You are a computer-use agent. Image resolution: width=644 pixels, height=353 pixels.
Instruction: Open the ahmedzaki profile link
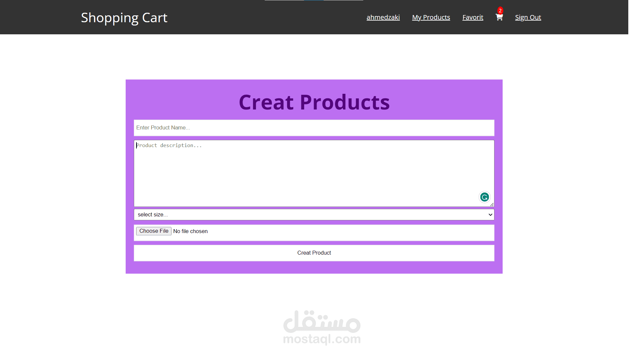point(383,17)
